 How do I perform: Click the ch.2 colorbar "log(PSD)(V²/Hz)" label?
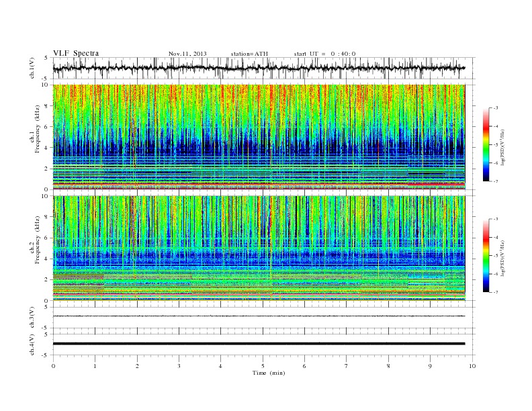pyautogui.click(x=503, y=258)
